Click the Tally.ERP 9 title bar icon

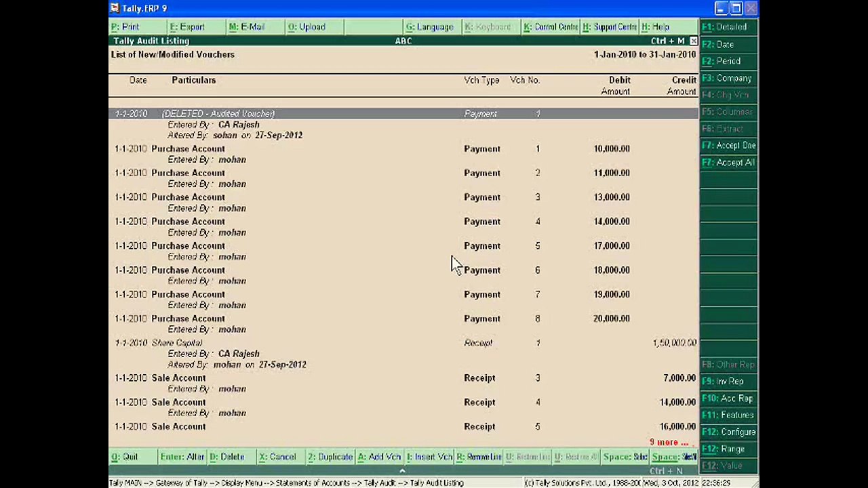(x=114, y=8)
